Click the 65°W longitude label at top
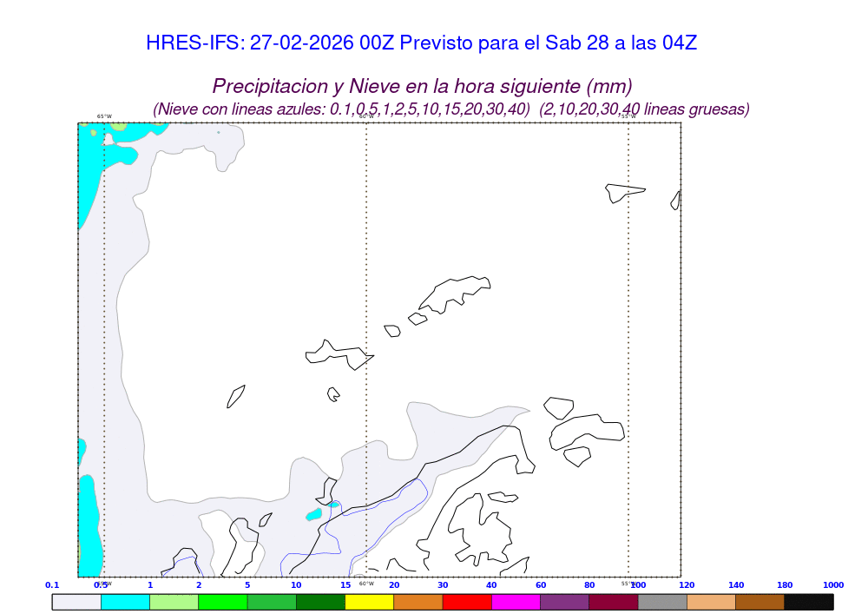This screenshot has width=868, height=614. pos(104,116)
